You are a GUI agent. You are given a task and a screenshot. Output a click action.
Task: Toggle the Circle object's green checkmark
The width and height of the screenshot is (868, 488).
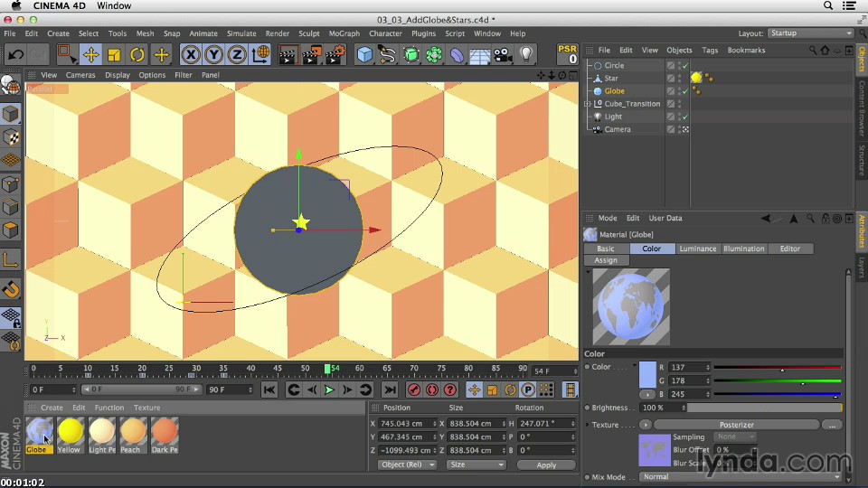685,66
